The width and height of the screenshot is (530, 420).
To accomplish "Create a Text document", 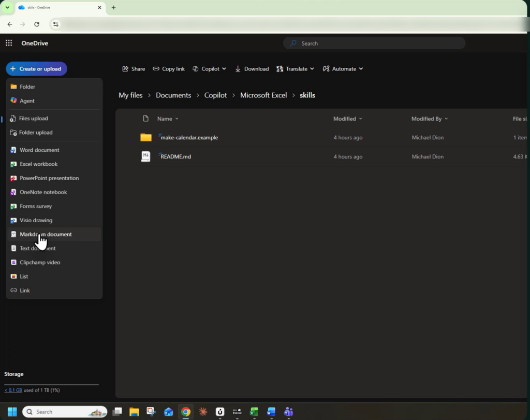I will [x=54, y=248].
